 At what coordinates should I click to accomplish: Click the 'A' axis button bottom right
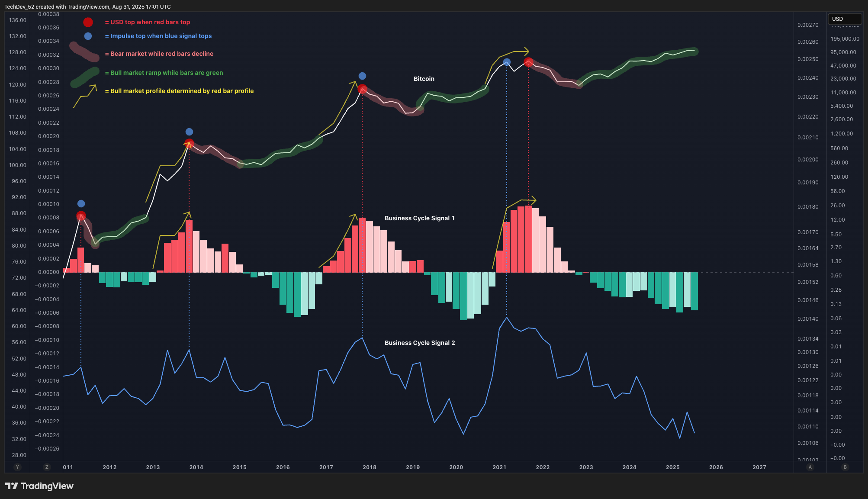click(x=810, y=467)
